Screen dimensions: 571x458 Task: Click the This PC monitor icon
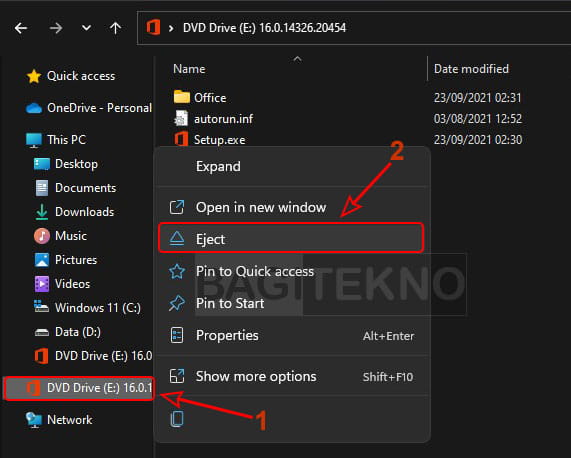click(34, 141)
